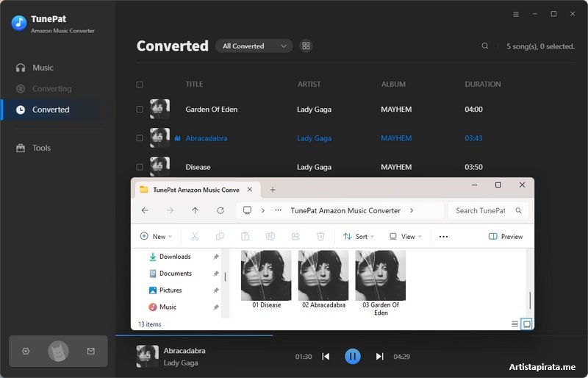Check the Garden Of Eden row checkbox
This screenshot has width=588, height=378.
(140, 110)
